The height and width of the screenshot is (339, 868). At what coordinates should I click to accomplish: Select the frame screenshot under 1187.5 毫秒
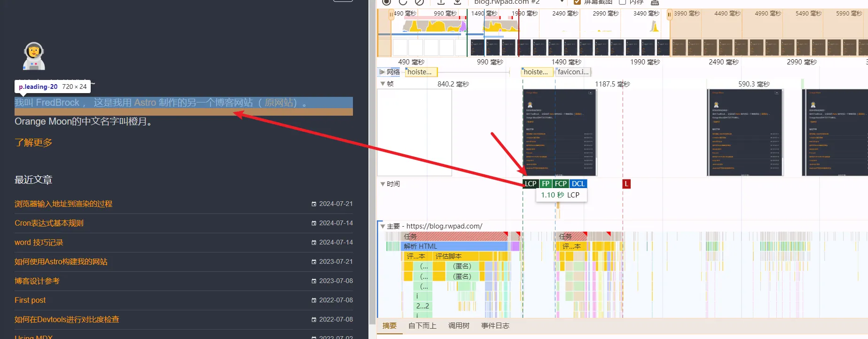point(559,133)
